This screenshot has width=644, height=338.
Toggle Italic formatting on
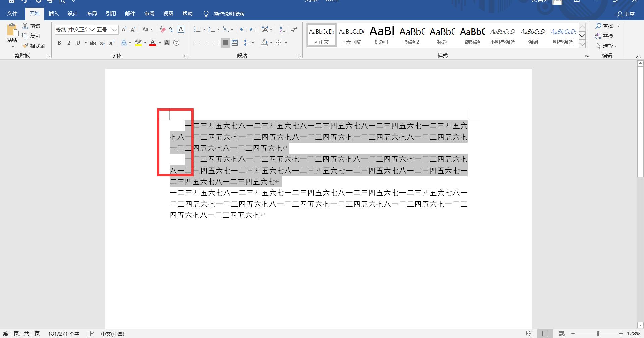pos(69,43)
